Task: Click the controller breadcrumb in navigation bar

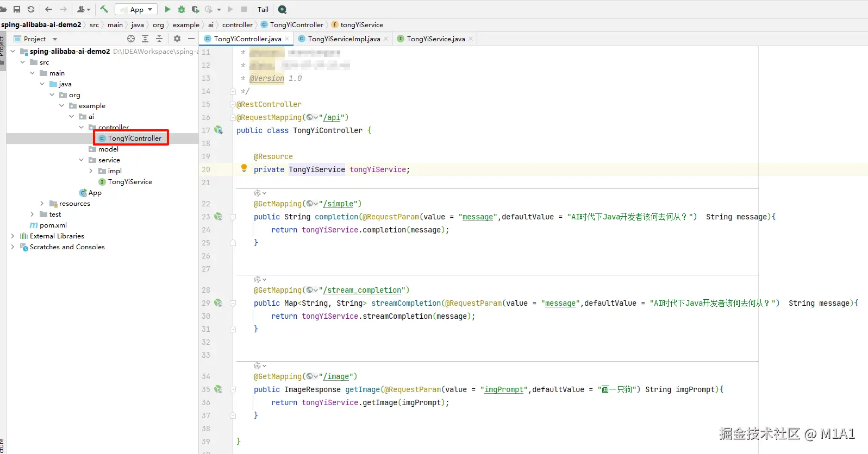Action: 237,24
